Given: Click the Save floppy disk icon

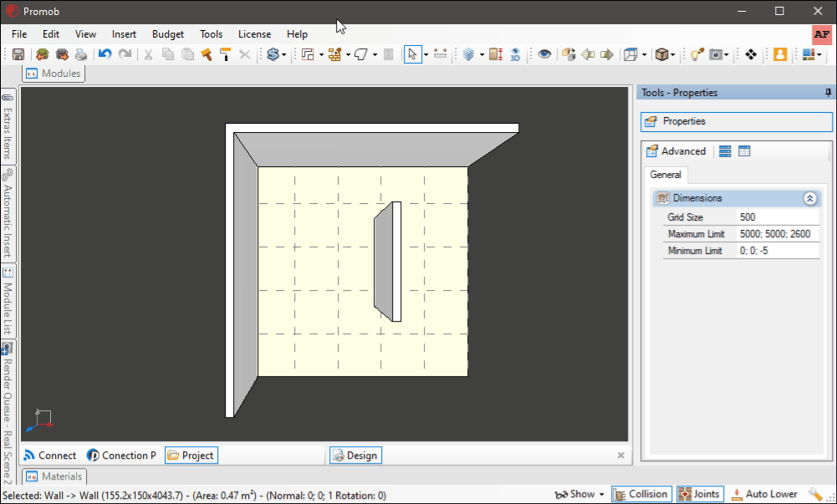Looking at the screenshot, I should (x=18, y=54).
